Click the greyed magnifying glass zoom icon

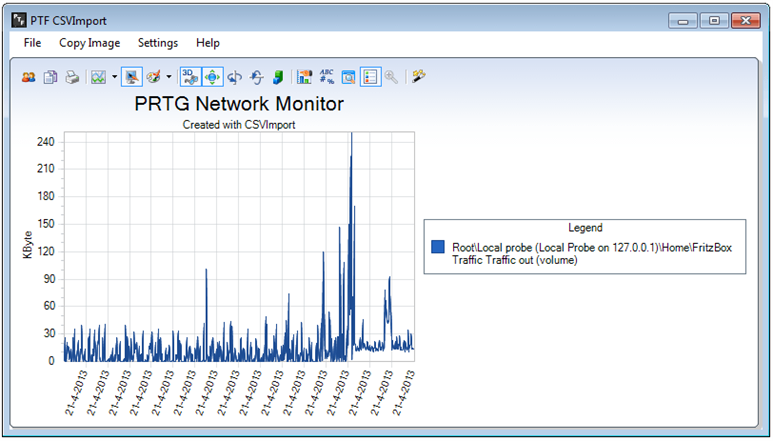coord(391,77)
